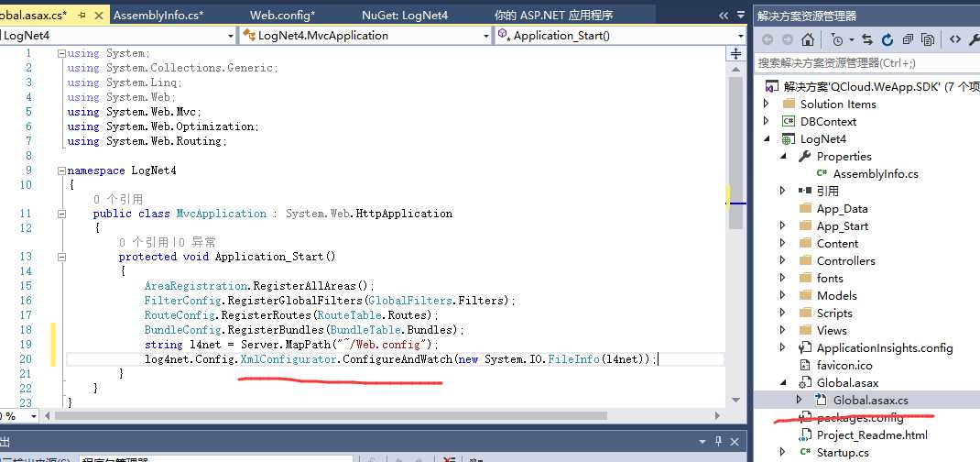Image resolution: width=980 pixels, height=462 pixels.
Task: Click the Solution Explorer search box
Action: tap(866, 62)
